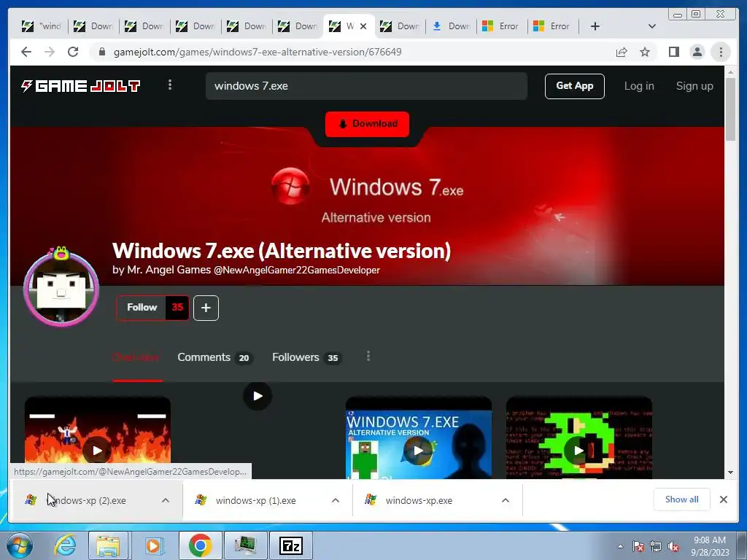Viewport: 747px width, 560px height.
Task: Click the Chrome taskbar icon
Action: click(200, 545)
